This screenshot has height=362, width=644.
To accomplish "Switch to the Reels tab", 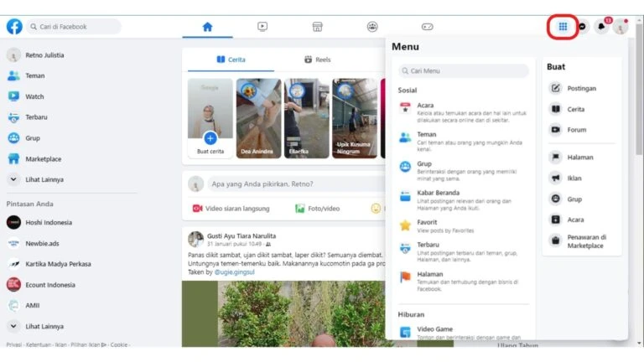I will pos(318,59).
